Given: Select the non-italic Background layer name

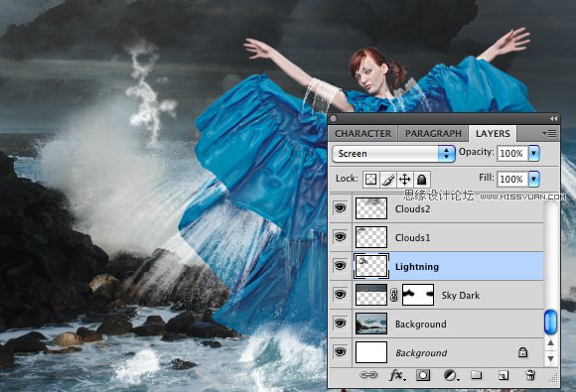Looking at the screenshot, I should pos(421,324).
